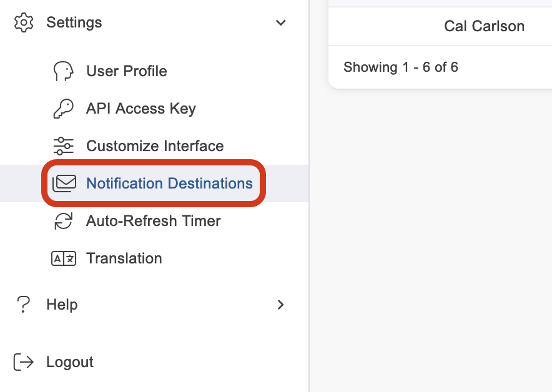The width and height of the screenshot is (552, 392).
Task: Select the Cal Carlson table row
Action: (x=484, y=26)
